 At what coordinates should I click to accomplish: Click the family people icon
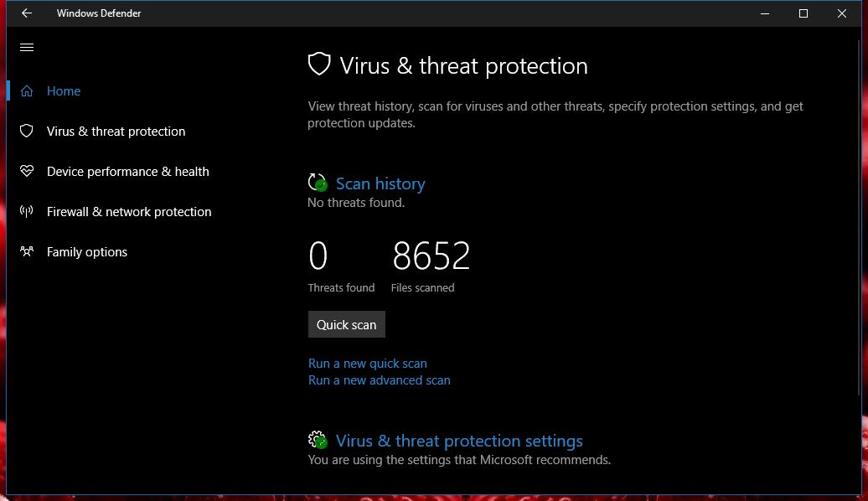pos(27,252)
